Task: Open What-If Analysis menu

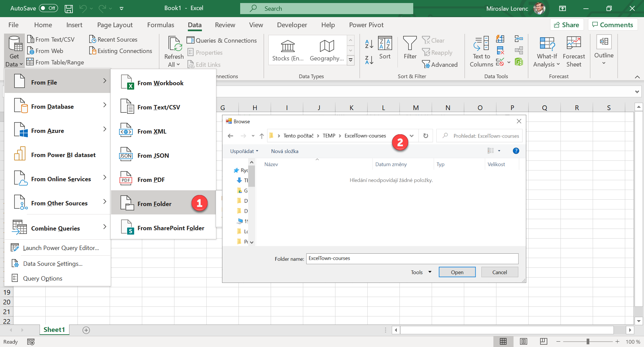Action: (x=547, y=51)
